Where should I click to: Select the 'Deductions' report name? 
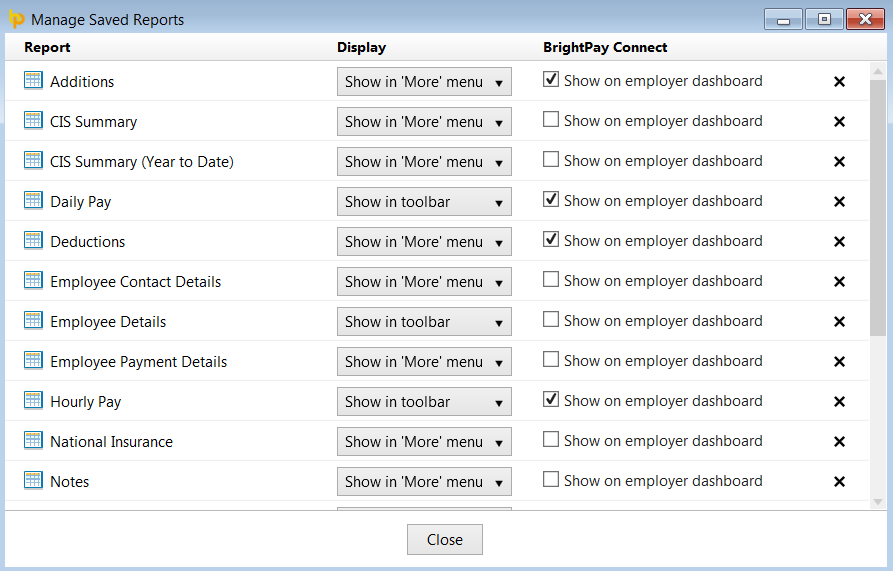88,241
